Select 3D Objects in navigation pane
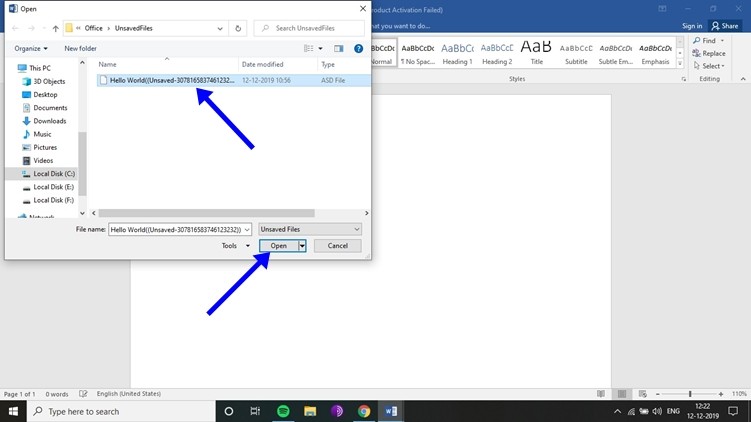The width and height of the screenshot is (751, 422). tap(43, 81)
